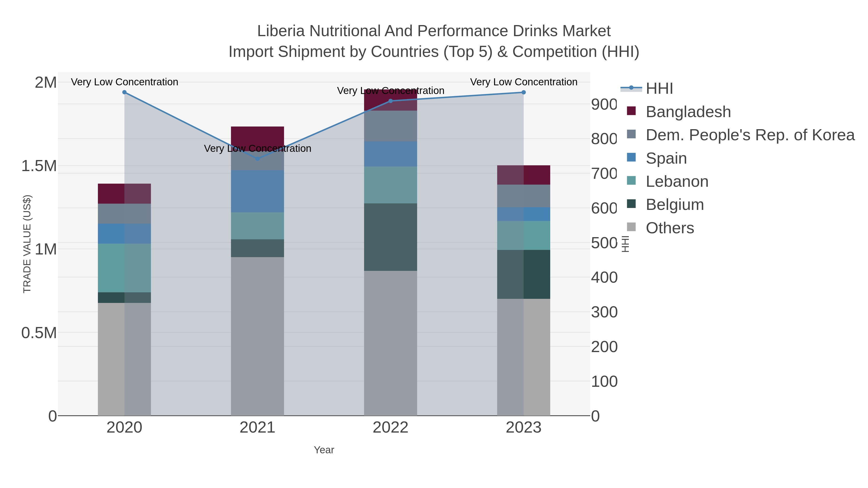Image resolution: width=868 pixels, height=488 pixels.
Task: Click the HHI line marker for 2022
Action: pos(391,101)
